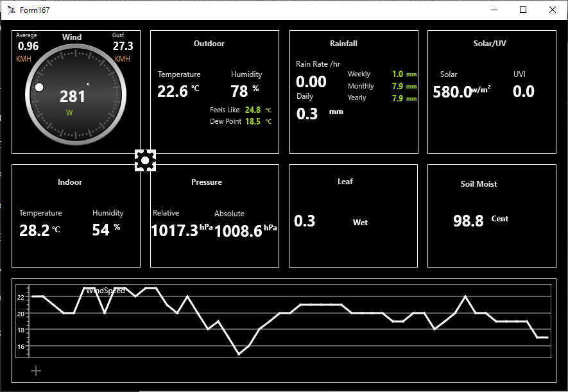Click the plus icon below the chart

click(36, 370)
